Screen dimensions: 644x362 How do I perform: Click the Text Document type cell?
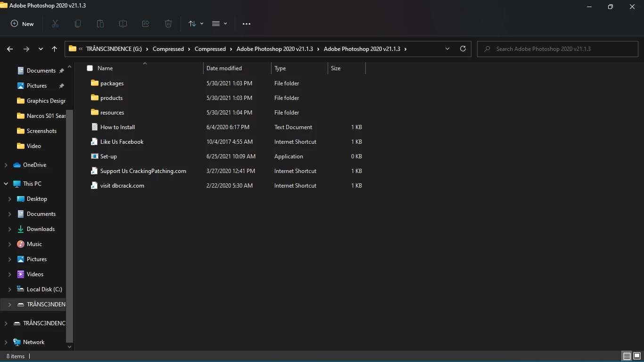pos(293,127)
